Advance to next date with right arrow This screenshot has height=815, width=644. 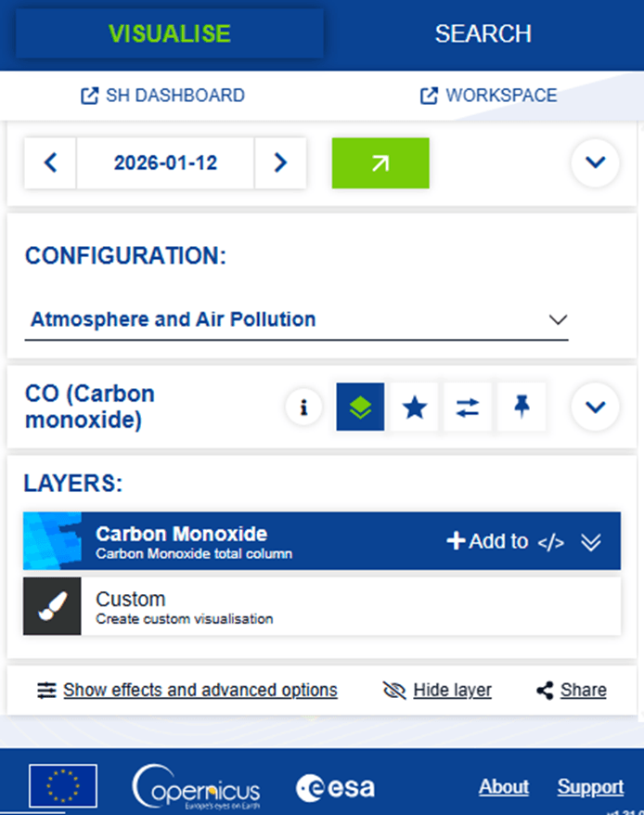tap(280, 162)
